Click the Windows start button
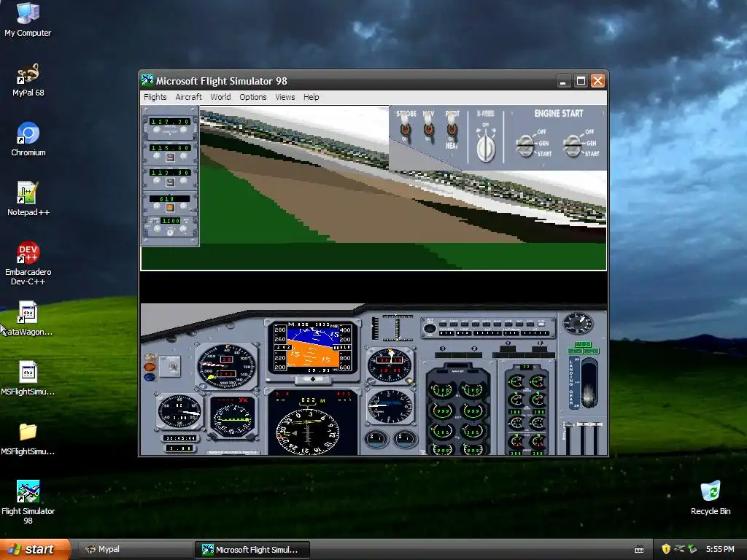Screen dimensions: 747x560 click(x=35, y=550)
